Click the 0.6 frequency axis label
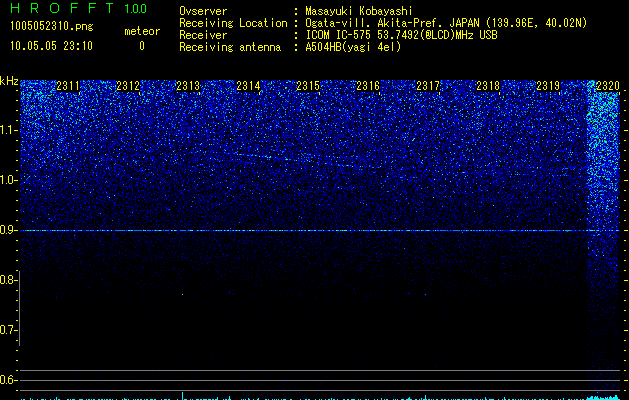The image size is (629, 400). (x=8, y=380)
